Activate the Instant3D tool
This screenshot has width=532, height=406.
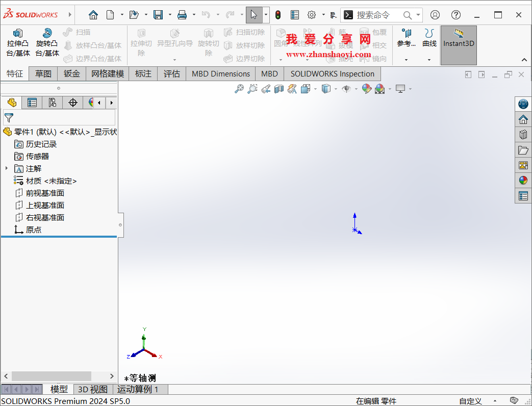(x=458, y=43)
